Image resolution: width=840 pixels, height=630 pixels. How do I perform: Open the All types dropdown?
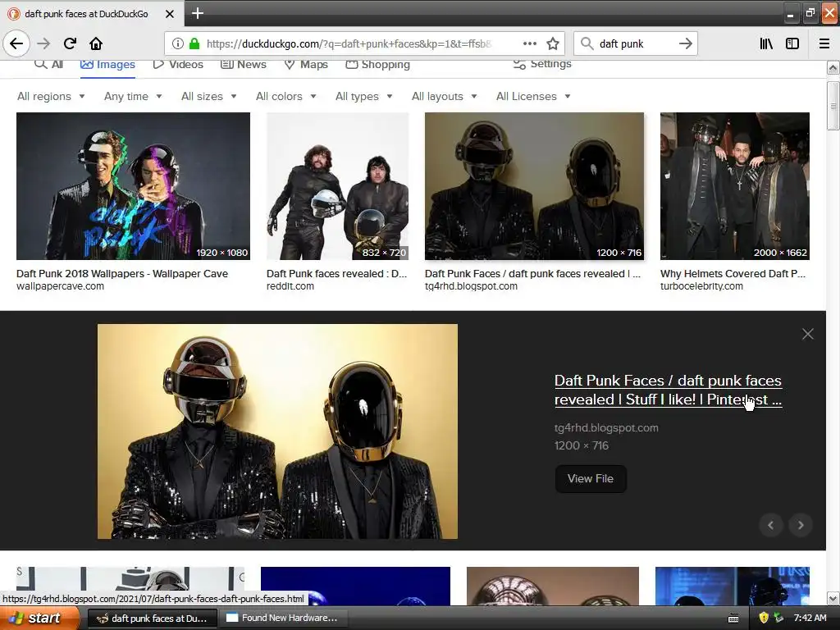coord(363,97)
